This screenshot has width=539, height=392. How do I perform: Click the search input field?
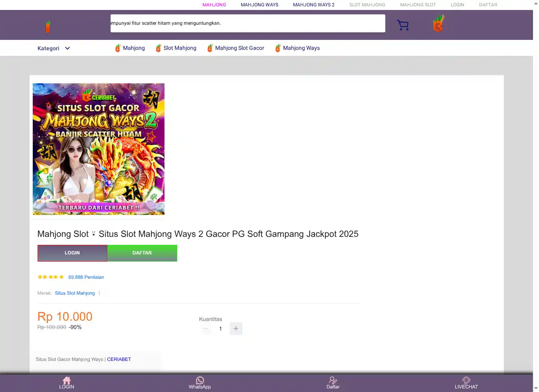[248, 23]
